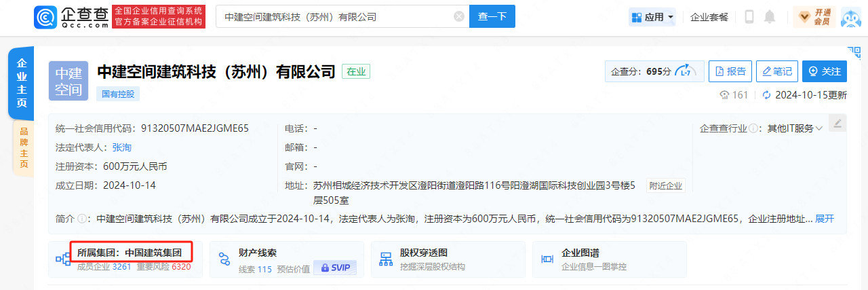Click the edit pencil icon beside 其他IT服务
This screenshot has width=868, height=290.
(837, 124)
